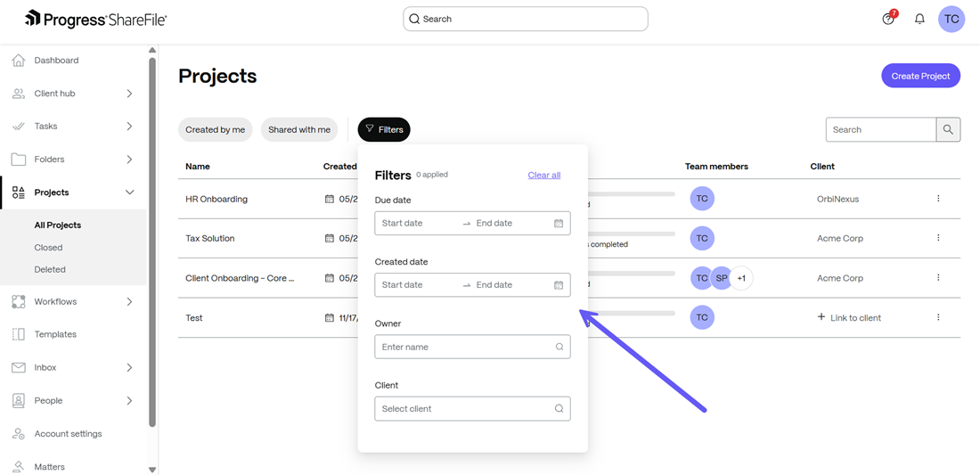The image size is (980, 475).
Task: Click search icon in Client field
Action: tap(559, 409)
